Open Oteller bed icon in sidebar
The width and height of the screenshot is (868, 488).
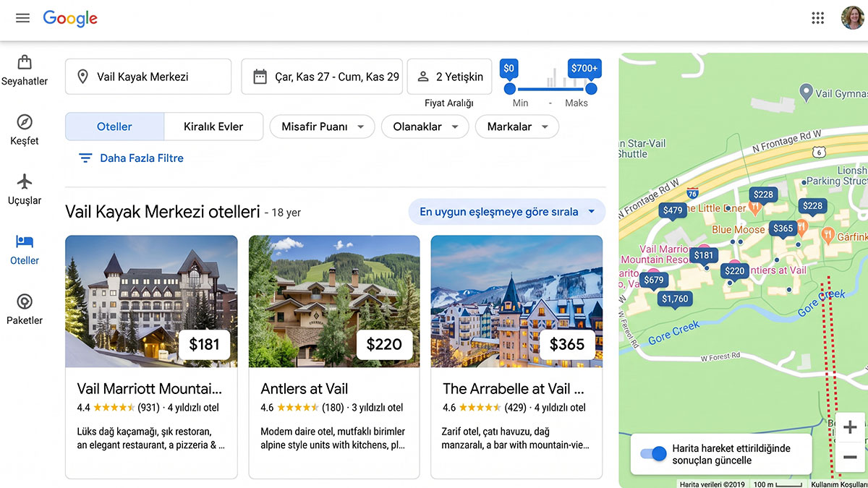click(x=25, y=241)
